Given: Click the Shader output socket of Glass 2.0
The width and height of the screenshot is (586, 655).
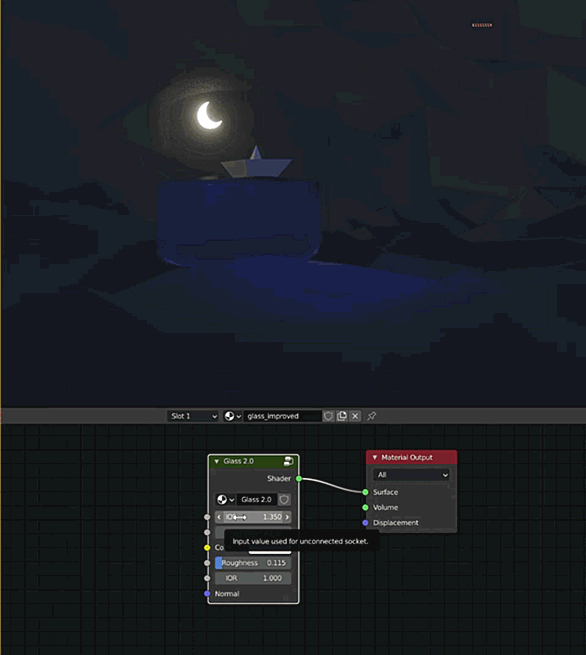Looking at the screenshot, I should pyautogui.click(x=299, y=478).
